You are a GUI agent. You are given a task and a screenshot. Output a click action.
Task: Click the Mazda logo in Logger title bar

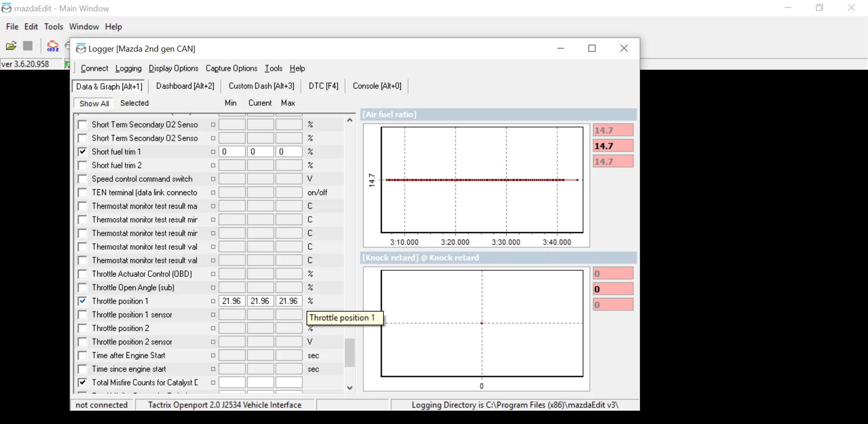click(x=81, y=48)
